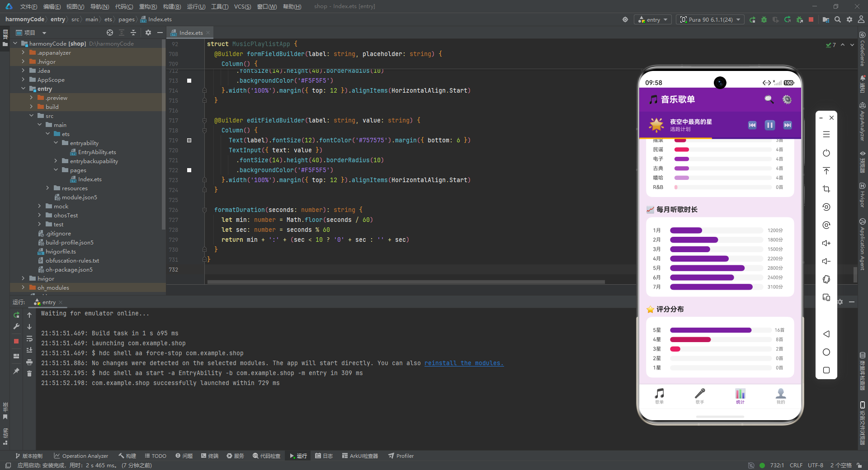868x470 pixels.
Task: Expand the entrybackupability folder
Action: 56,161
